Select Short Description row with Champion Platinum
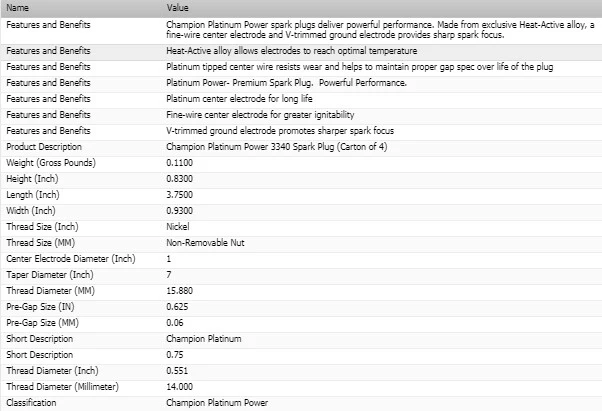Screen dimensions: 602x411 pos(301,339)
